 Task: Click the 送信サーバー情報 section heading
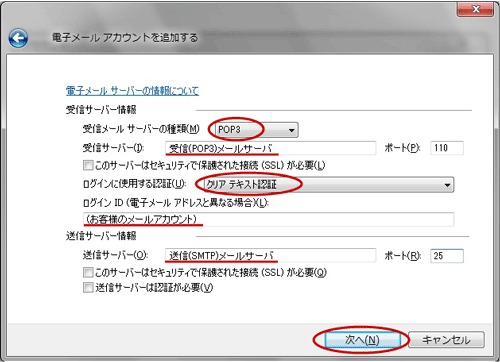[x=101, y=236]
